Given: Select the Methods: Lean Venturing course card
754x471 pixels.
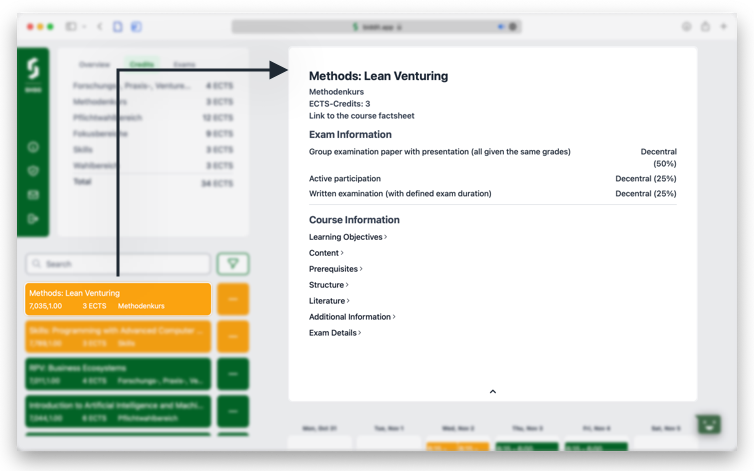Looking at the screenshot, I should tap(118, 299).
